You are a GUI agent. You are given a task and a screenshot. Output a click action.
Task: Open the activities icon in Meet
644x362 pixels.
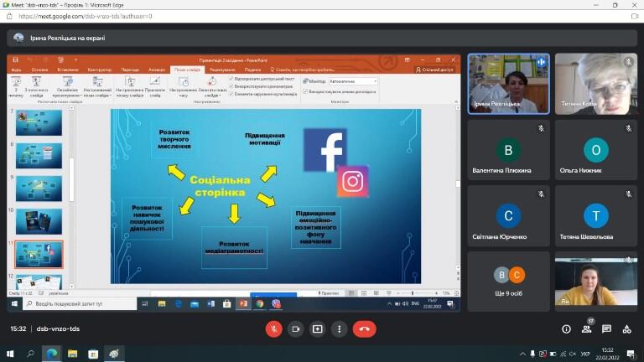click(x=626, y=329)
